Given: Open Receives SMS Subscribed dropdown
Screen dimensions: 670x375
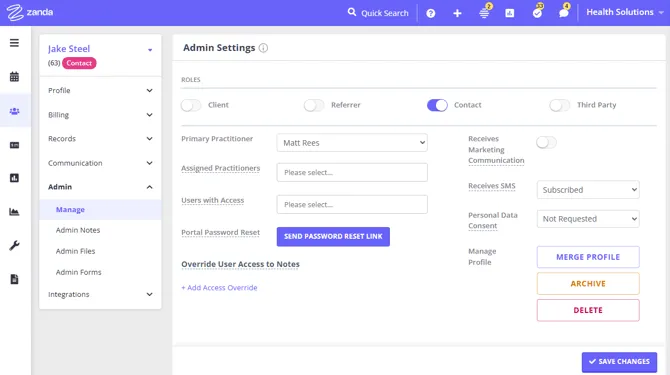Looking at the screenshot, I should point(588,190).
